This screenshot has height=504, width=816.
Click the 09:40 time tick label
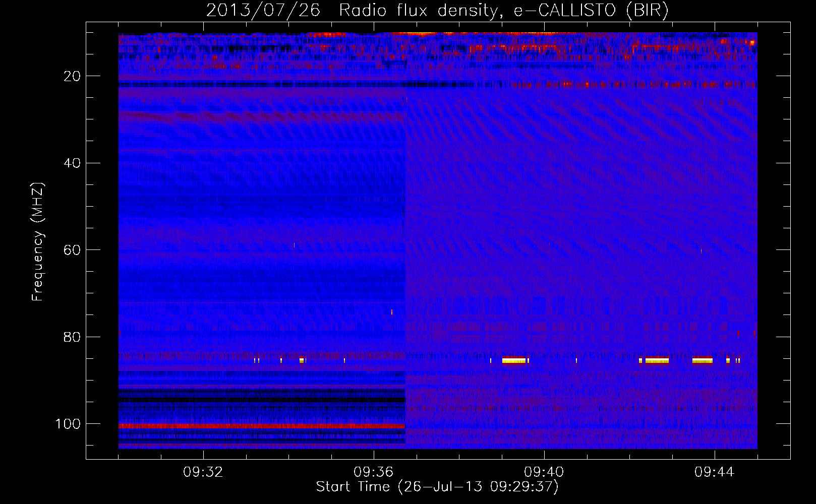(x=544, y=472)
